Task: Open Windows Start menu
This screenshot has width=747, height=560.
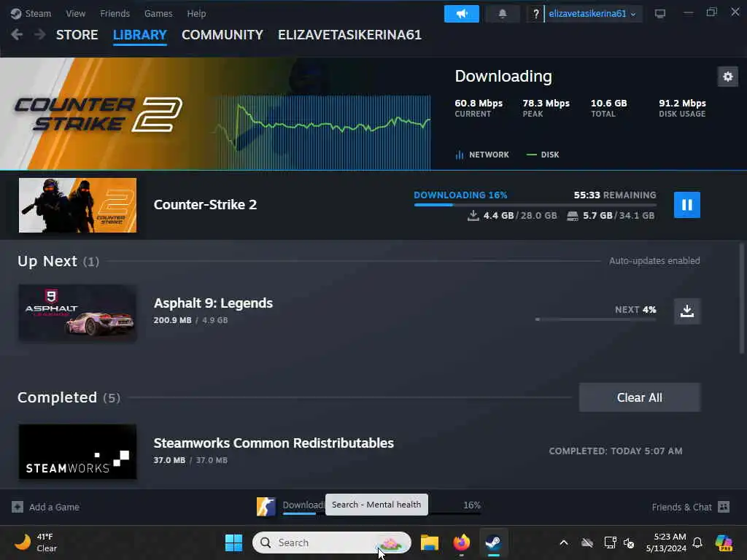Action: pyautogui.click(x=233, y=542)
